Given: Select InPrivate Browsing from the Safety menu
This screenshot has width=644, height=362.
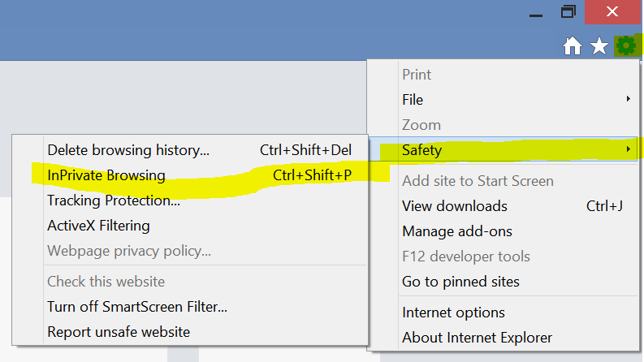Looking at the screenshot, I should [x=106, y=175].
